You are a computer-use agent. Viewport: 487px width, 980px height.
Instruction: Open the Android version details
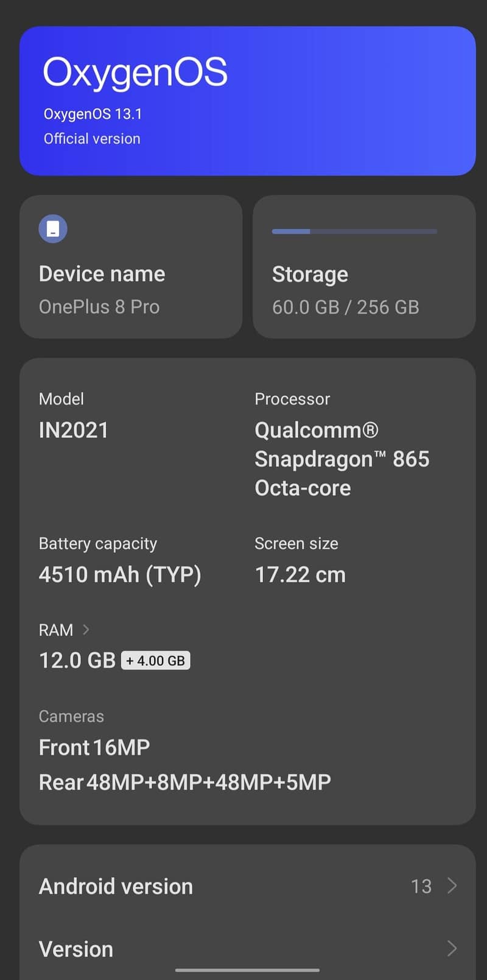click(116, 886)
